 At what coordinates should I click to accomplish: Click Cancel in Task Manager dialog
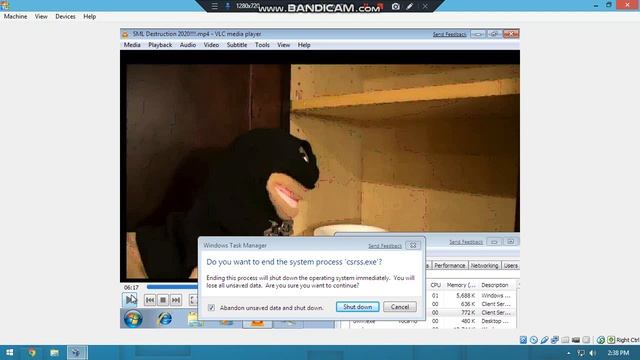[400, 307]
